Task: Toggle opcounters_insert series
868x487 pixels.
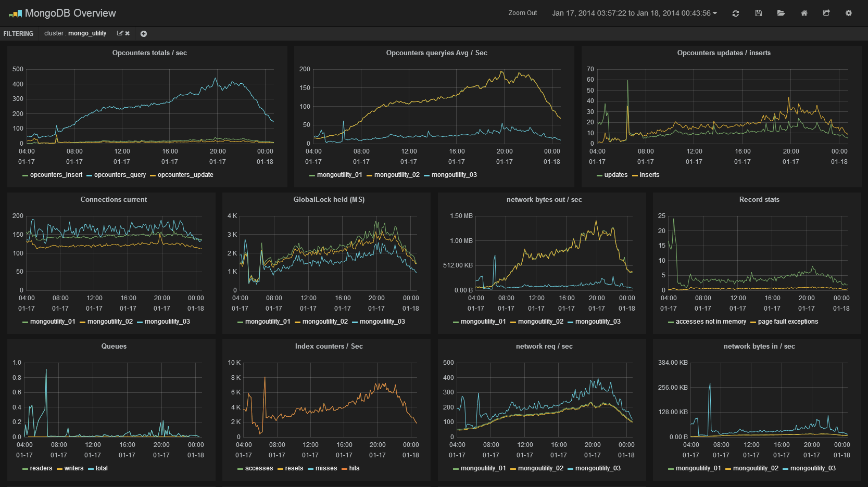Action: pos(56,175)
